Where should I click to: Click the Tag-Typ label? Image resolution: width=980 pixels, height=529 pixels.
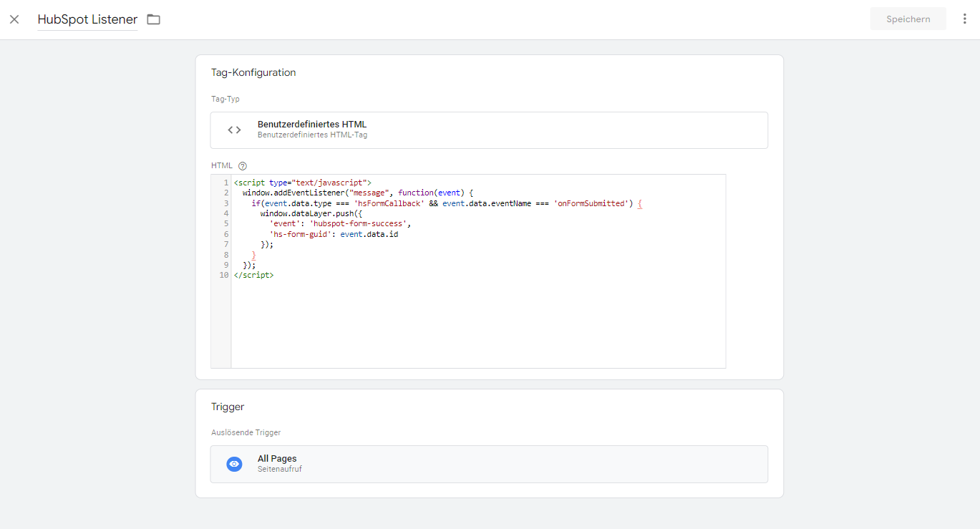click(225, 99)
